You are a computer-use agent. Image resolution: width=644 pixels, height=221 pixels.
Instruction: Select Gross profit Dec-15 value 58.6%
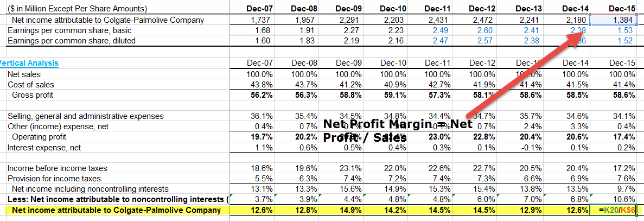point(614,95)
